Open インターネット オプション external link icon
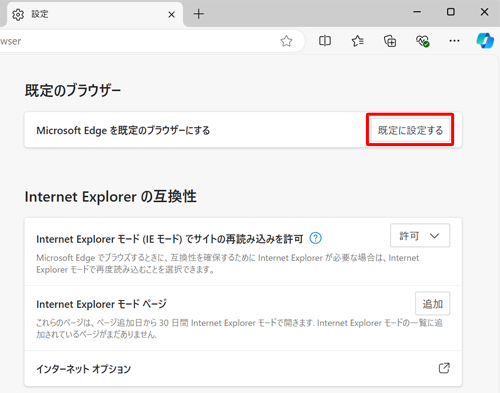This screenshot has height=393, width=500. 444,368
